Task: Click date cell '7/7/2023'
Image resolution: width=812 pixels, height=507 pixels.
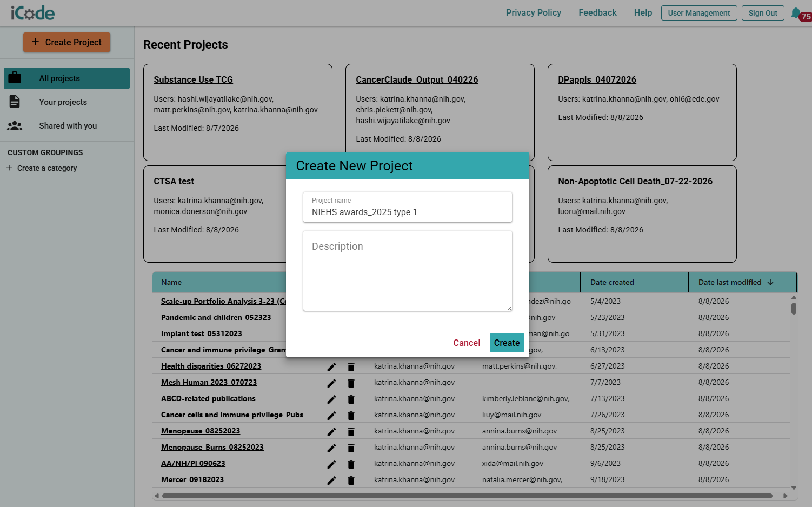Action: [605, 382]
